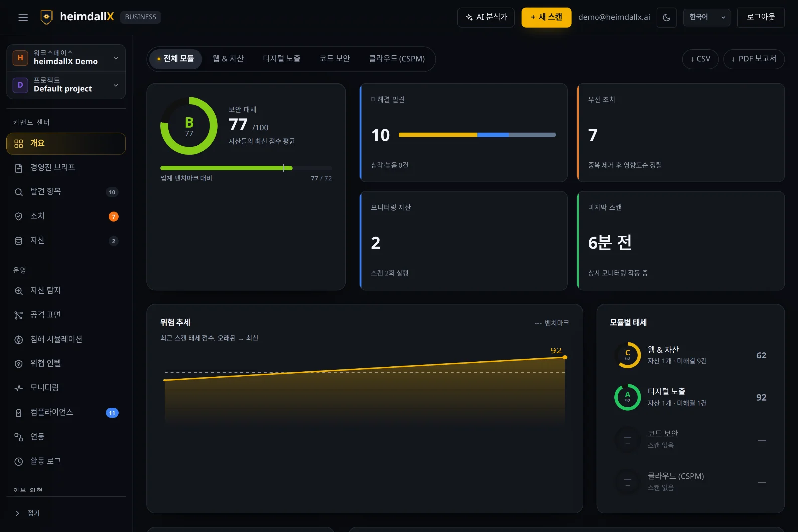Expand the Default project selector
This screenshot has width=798, height=532.
[66, 85]
